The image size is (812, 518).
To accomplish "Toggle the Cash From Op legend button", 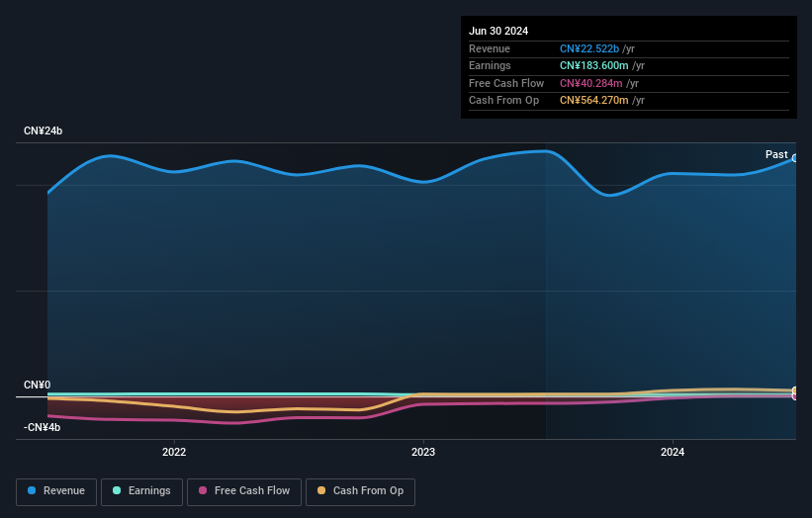I will tap(360, 491).
